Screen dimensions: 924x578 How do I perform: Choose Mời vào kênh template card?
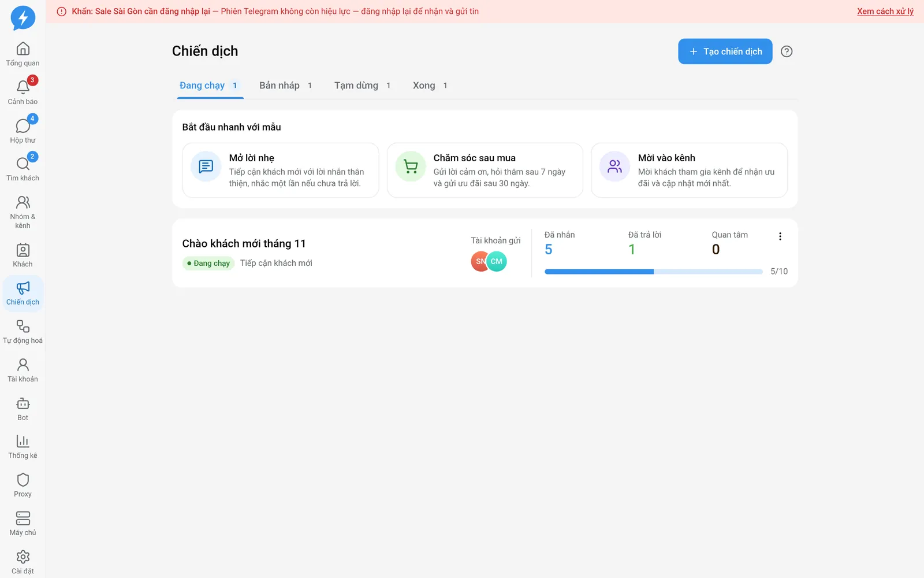690,171
